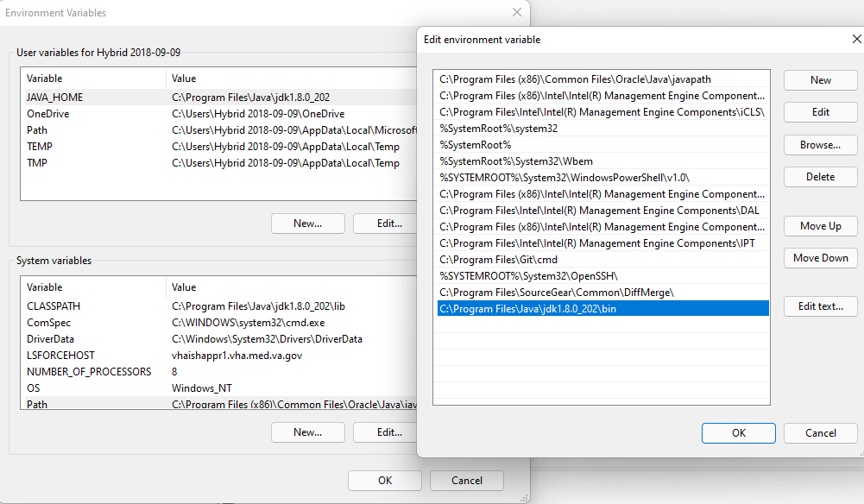Screen dimensions: 864x504
Task: Select the Oracle Java javapath entry
Action: (602, 79)
